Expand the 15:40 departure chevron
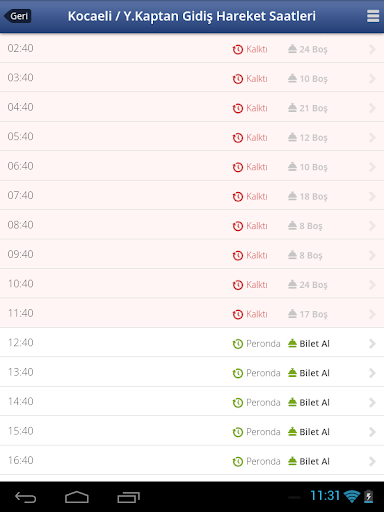Viewport: 384px width, 512px height. tap(372, 432)
